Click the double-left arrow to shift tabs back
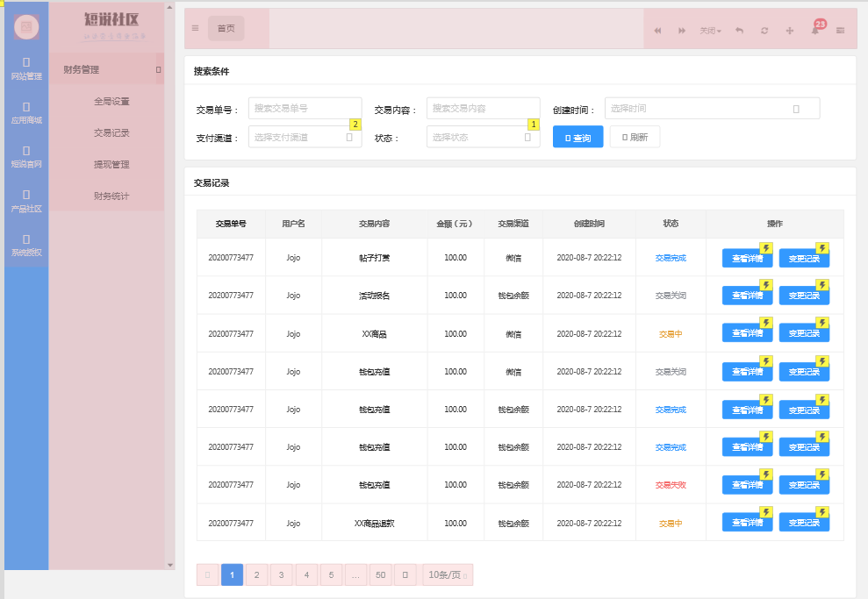Image resolution: width=868 pixels, height=599 pixels. click(x=657, y=31)
